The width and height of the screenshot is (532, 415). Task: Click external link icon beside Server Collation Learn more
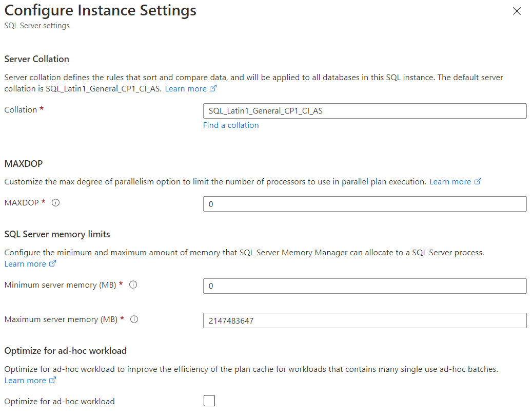coord(213,89)
